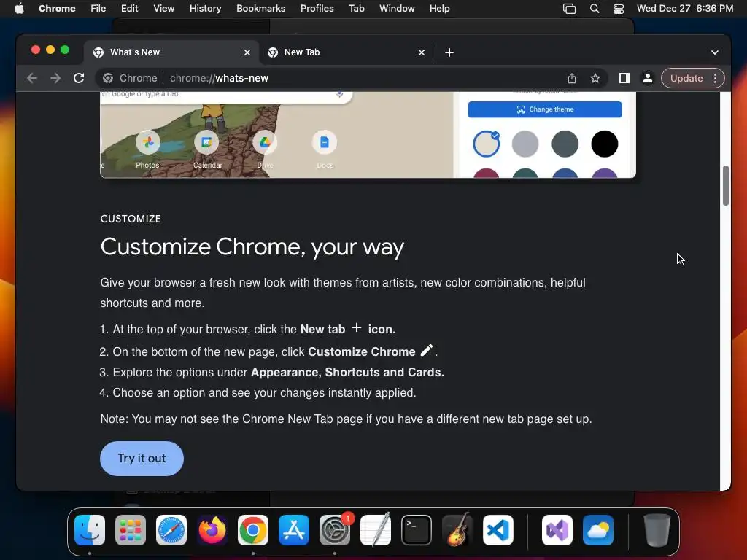Click the microphone icon in preview search box
The image size is (747, 560).
[x=340, y=94]
